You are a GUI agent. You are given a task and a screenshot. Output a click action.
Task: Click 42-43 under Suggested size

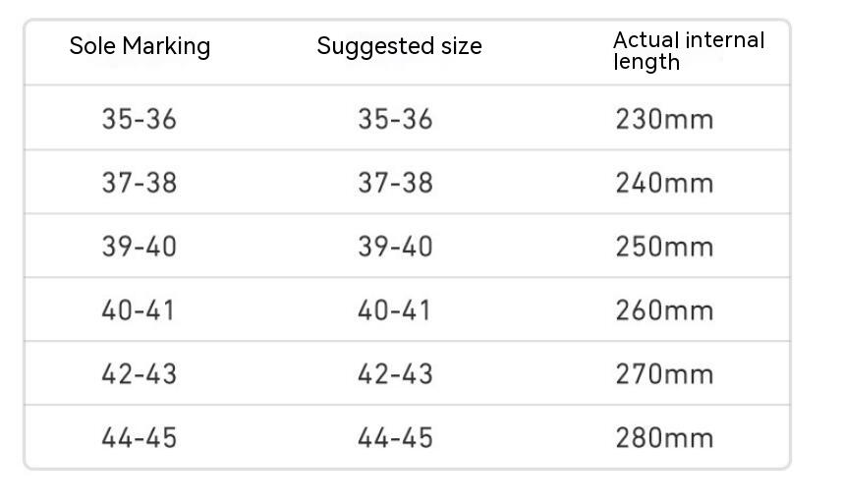pos(395,374)
